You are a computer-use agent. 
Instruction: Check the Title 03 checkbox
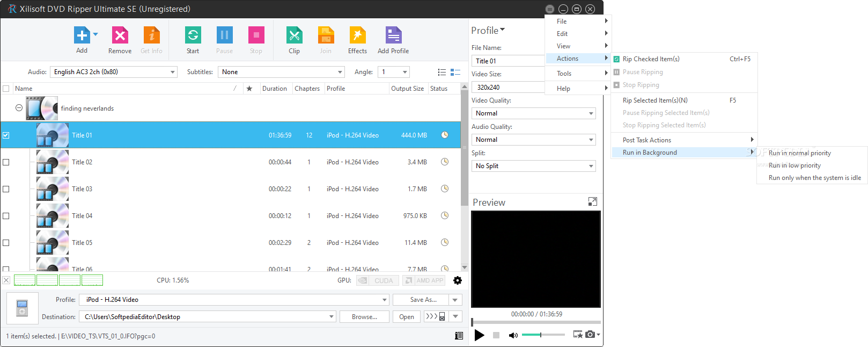tap(6, 189)
